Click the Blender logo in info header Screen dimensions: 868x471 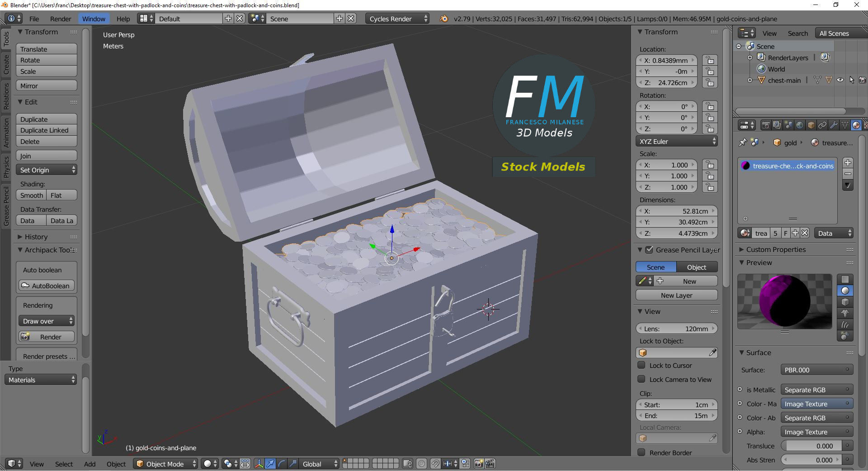444,19
